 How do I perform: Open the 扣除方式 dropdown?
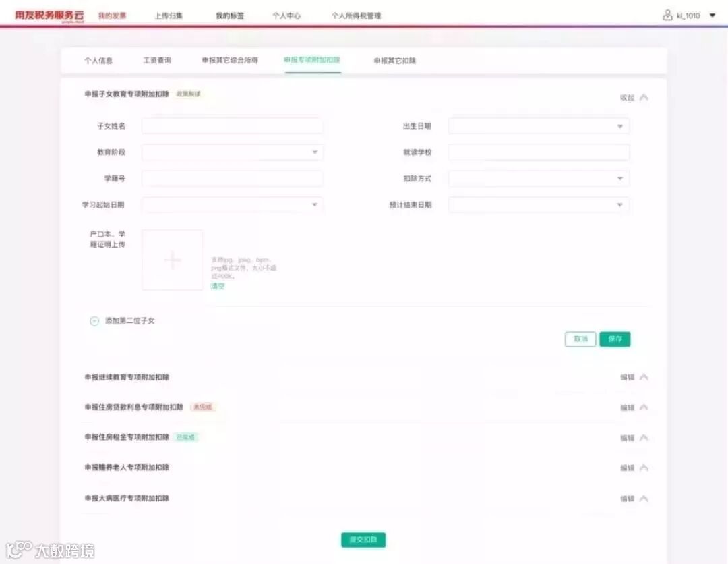(x=539, y=179)
